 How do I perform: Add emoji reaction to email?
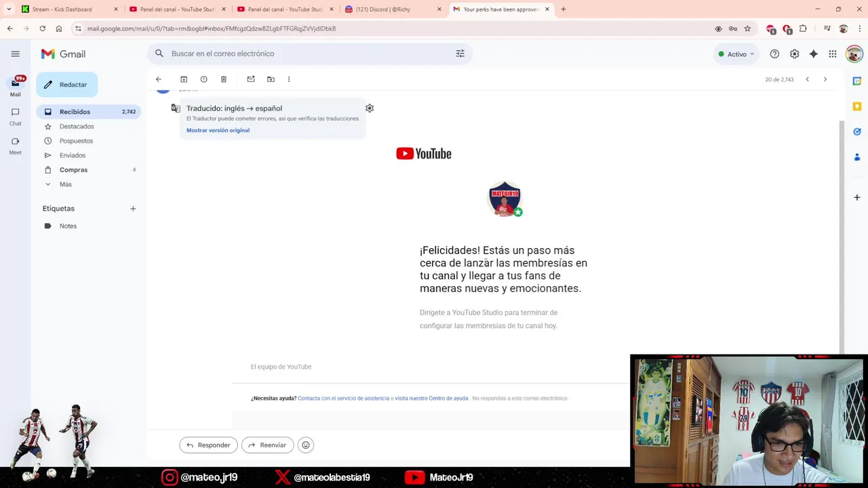coord(306,445)
